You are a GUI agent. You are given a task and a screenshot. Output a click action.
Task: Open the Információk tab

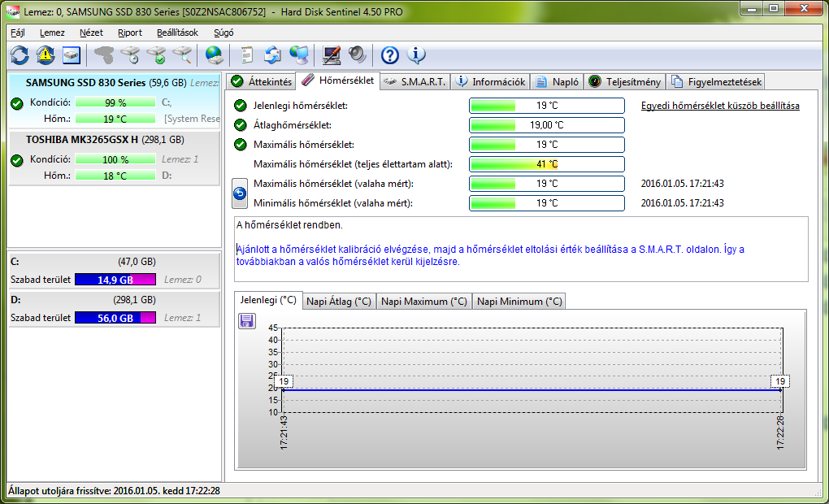490,81
